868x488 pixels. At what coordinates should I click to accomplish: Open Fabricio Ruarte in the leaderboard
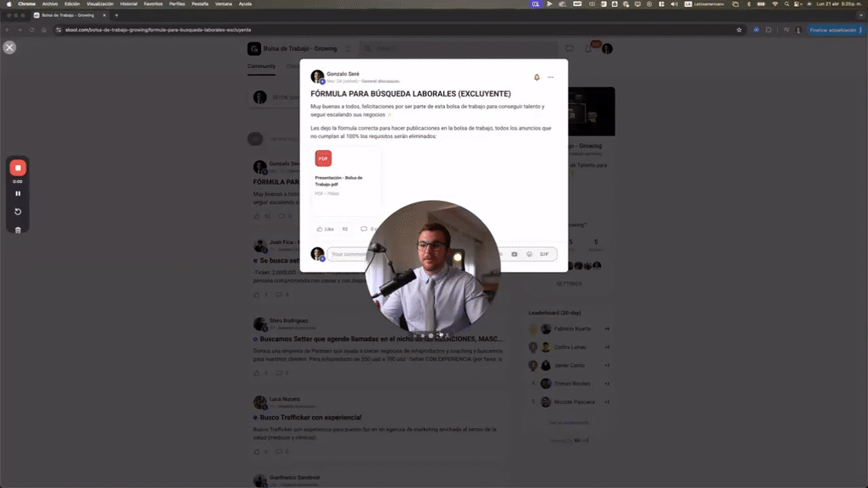click(572, 329)
